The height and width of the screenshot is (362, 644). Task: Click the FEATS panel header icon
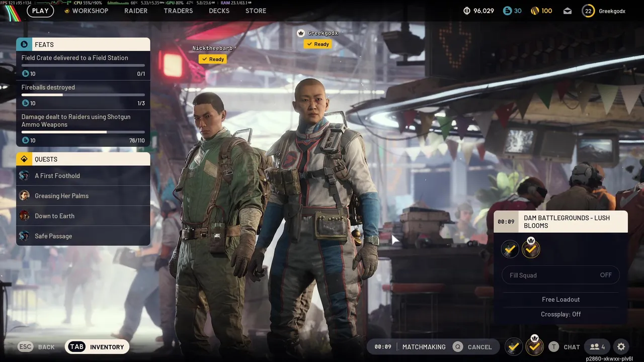pos(24,44)
